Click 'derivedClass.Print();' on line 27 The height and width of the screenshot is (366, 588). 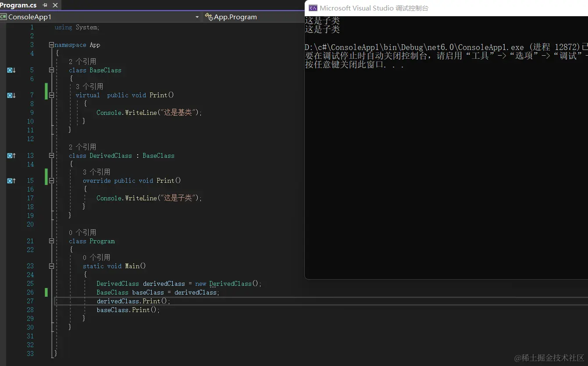(133, 301)
